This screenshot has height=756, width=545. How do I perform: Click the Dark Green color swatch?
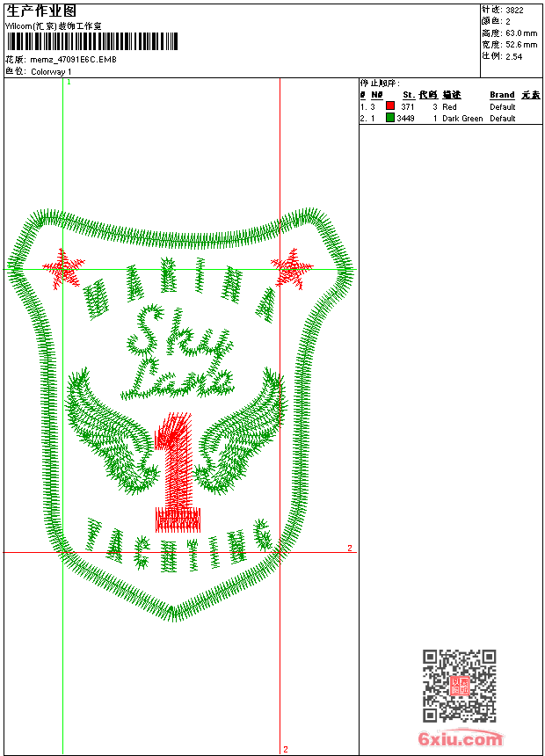pyautogui.click(x=390, y=118)
